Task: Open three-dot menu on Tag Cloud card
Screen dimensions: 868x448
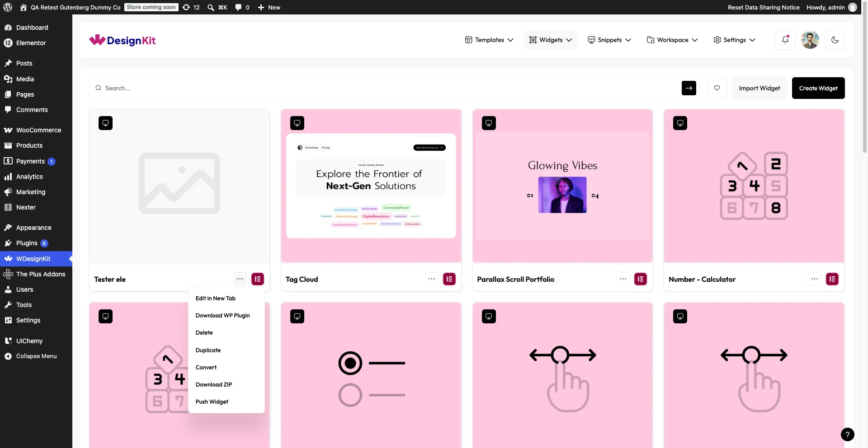Action: (432, 279)
